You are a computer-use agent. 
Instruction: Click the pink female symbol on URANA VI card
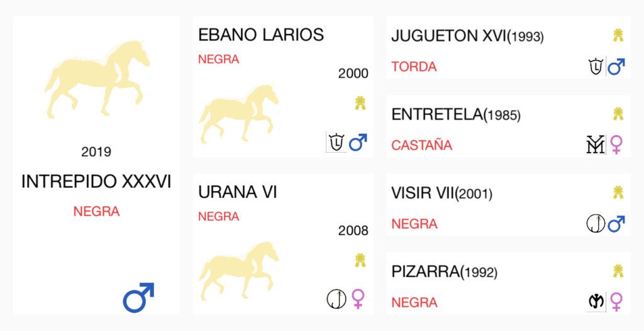[358, 298]
